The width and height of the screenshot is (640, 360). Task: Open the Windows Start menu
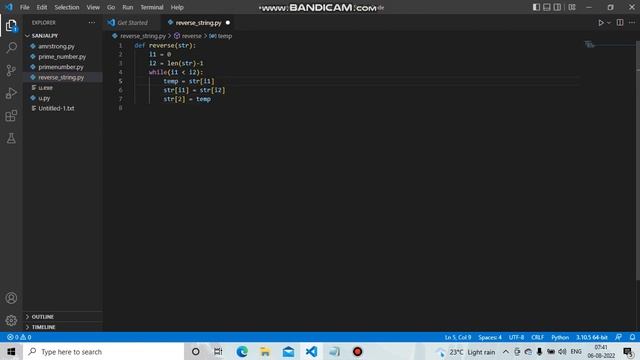coord(11,351)
